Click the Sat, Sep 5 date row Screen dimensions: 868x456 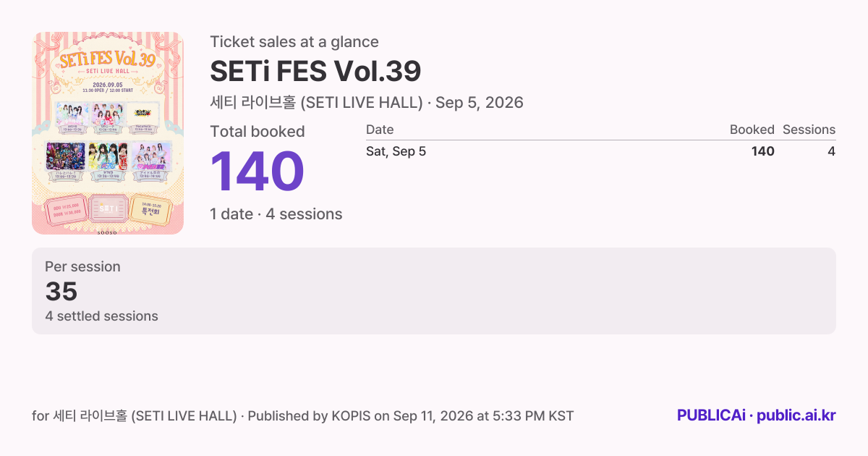[600, 151]
